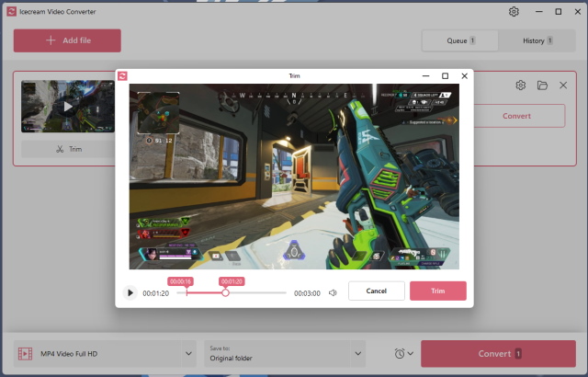Viewport: 588px width, 377px height.
Task: Mute the trim preview volume icon
Action: click(x=333, y=293)
